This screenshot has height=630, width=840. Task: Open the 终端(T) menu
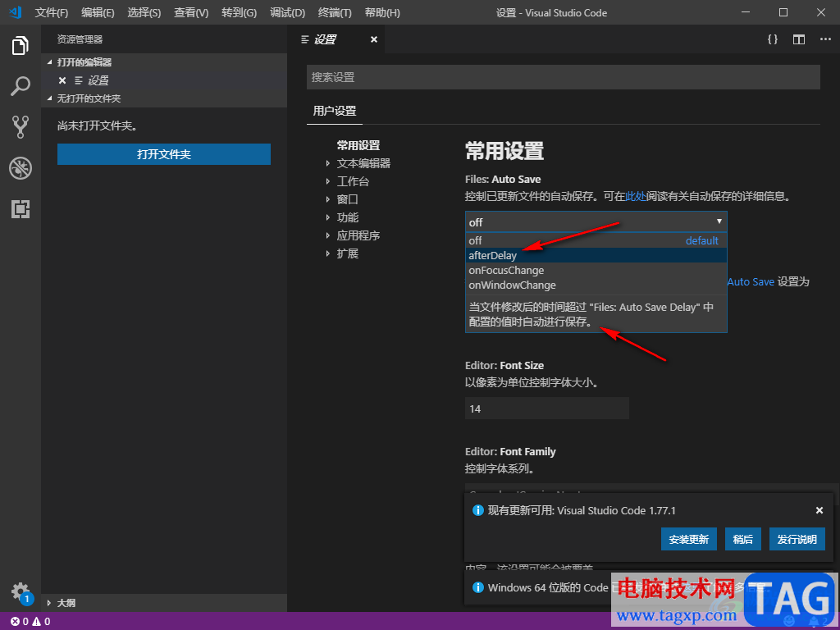point(335,12)
